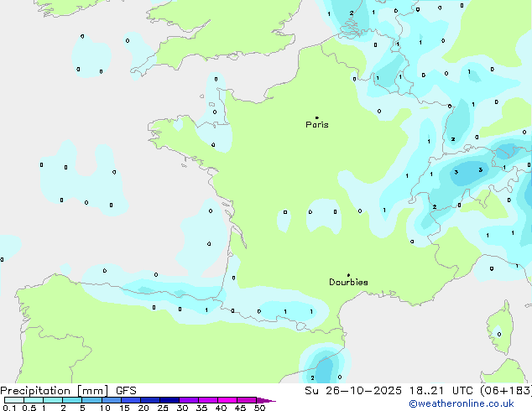The width and height of the screenshot is (532, 411).
Task: Open the weatheronline.co.uk copyright link
Action: (x=462, y=403)
